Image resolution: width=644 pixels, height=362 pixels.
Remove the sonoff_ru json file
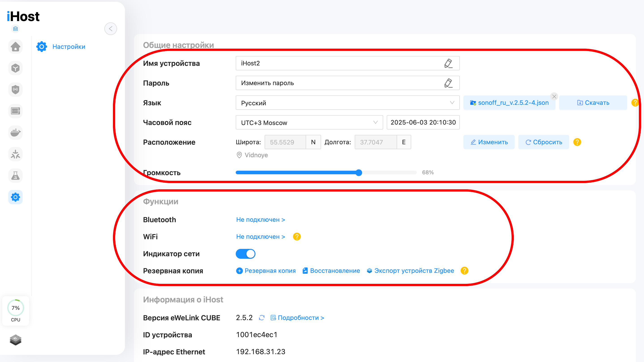[554, 97]
